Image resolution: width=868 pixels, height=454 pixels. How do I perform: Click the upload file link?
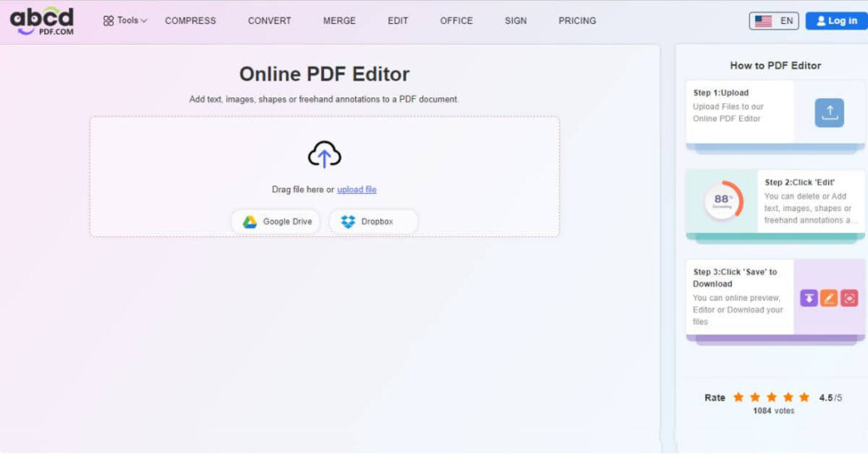point(357,190)
